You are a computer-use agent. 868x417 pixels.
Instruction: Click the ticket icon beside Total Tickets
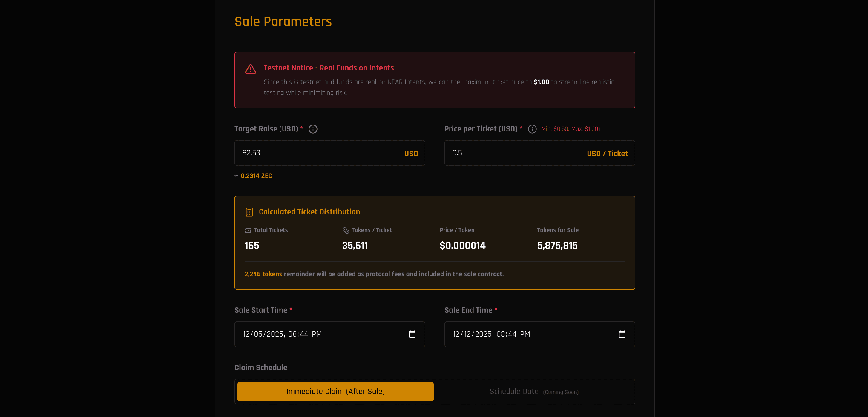tap(248, 230)
